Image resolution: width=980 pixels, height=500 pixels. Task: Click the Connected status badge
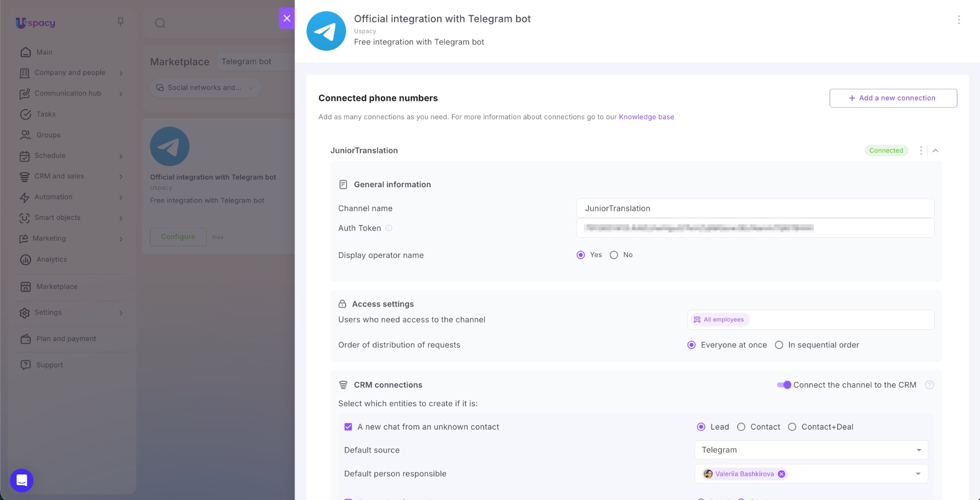coord(886,151)
